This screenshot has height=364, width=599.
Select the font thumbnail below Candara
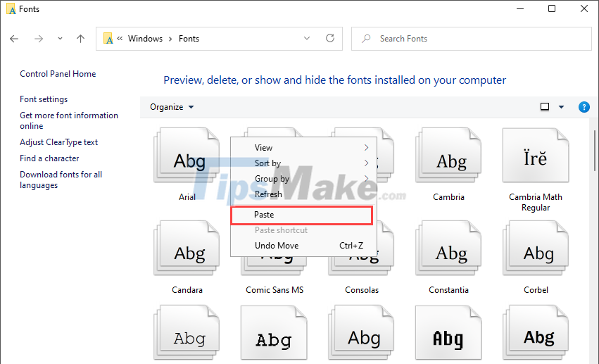187,332
